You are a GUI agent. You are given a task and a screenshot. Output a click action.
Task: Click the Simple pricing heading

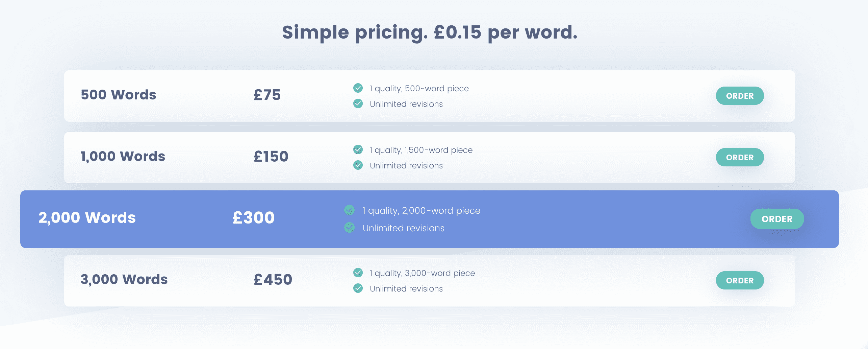point(430,32)
